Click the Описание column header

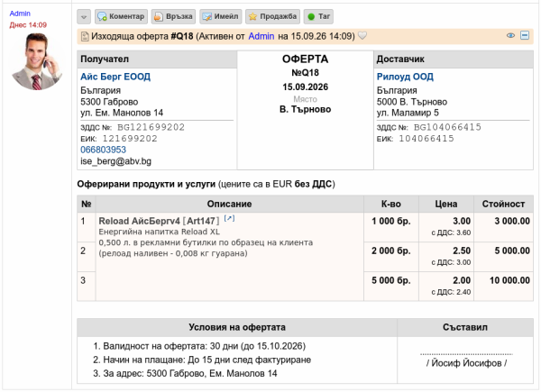229,204
